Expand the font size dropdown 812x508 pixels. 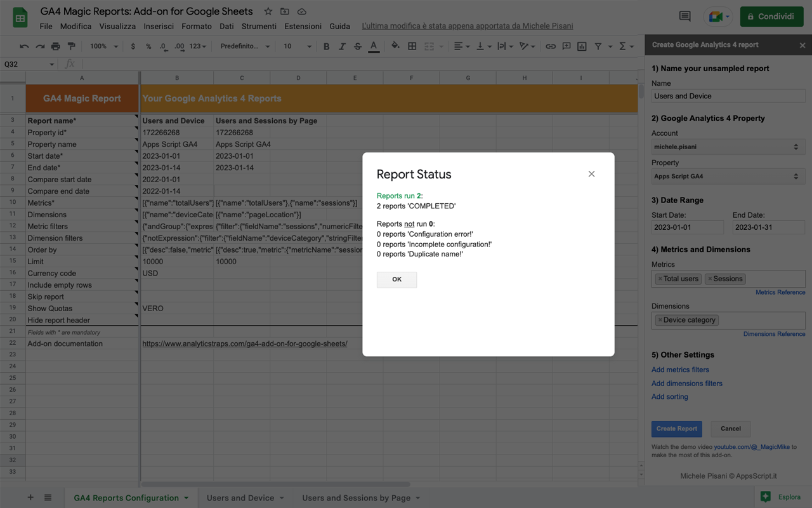[x=310, y=46]
